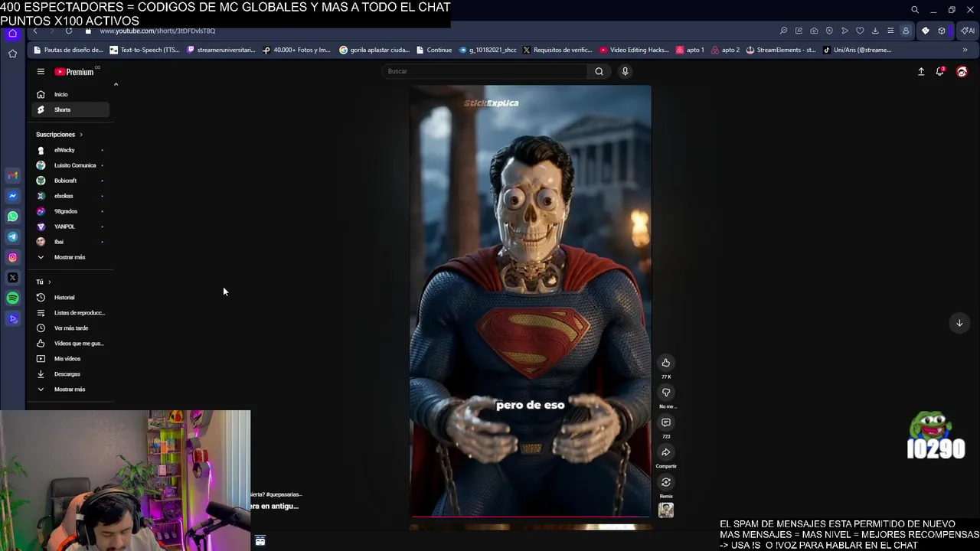Image resolution: width=980 pixels, height=551 pixels.
Task: Open Mis vídeos
Action: tap(70, 358)
